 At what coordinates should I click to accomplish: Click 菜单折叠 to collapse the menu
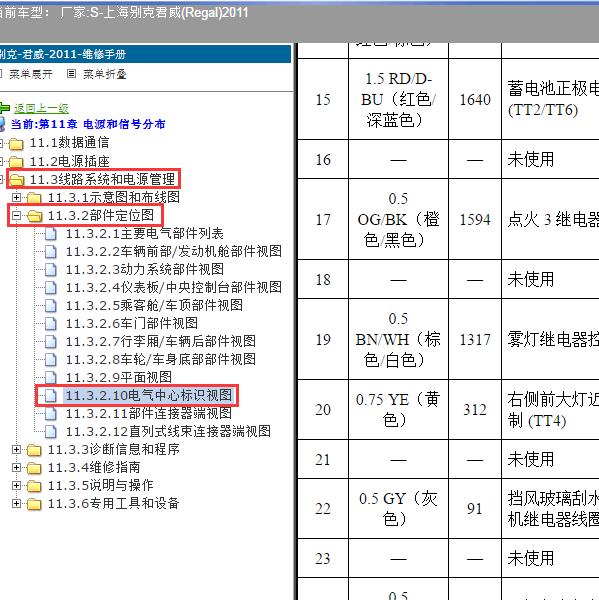(x=105, y=74)
